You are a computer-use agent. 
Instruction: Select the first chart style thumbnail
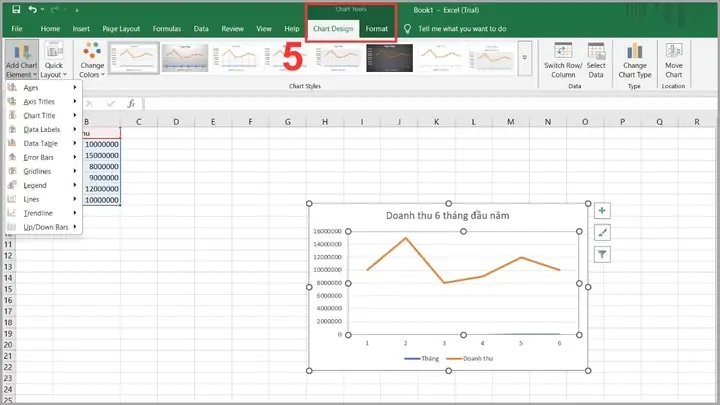coord(134,58)
